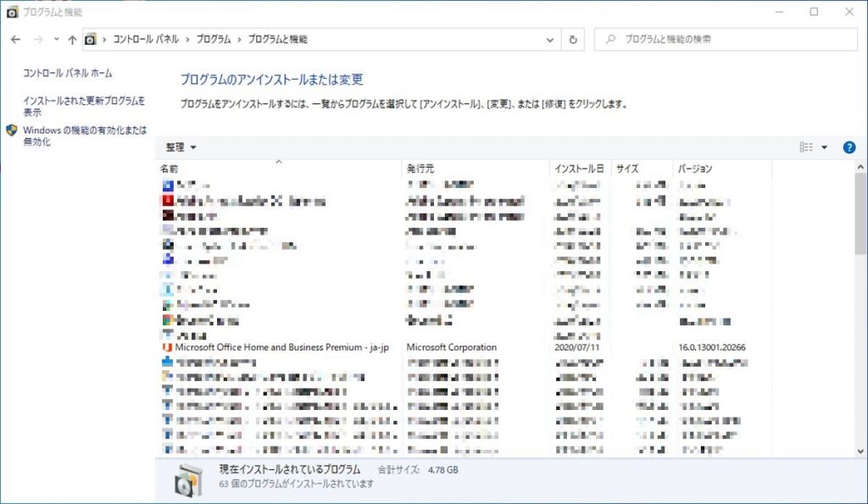Open the 整理 dropdown menu
The height and width of the screenshot is (504, 868).
(181, 147)
